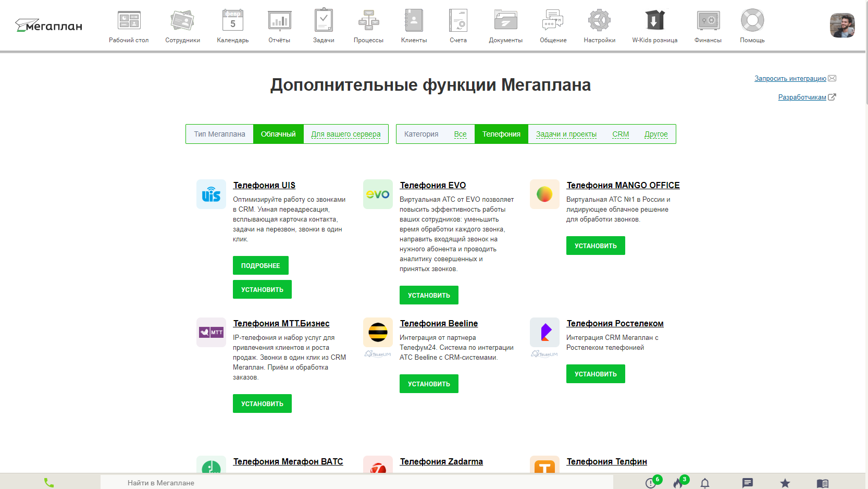Click the Beeline logo

pyautogui.click(x=378, y=332)
